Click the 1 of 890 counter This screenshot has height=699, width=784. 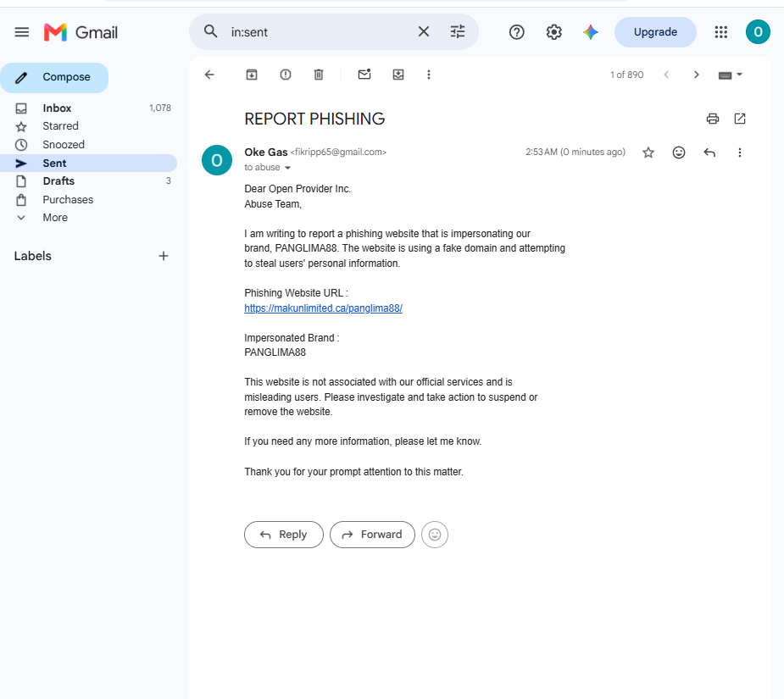626,75
